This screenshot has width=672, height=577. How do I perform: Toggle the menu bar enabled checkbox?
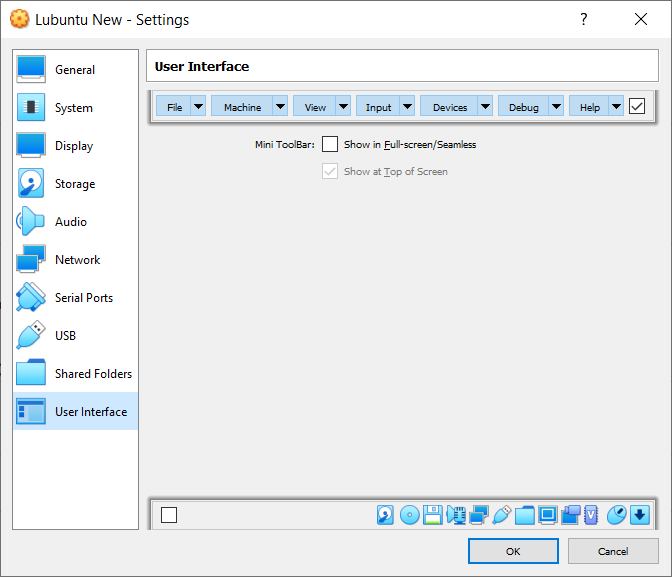(x=637, y=106)
